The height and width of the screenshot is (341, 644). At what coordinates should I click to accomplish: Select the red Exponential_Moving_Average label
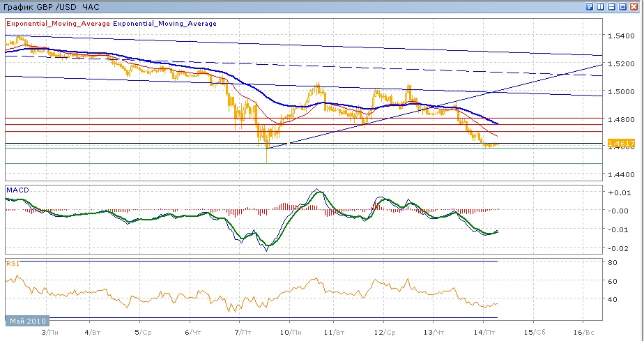pyautogui.click(x=58, y=24)
